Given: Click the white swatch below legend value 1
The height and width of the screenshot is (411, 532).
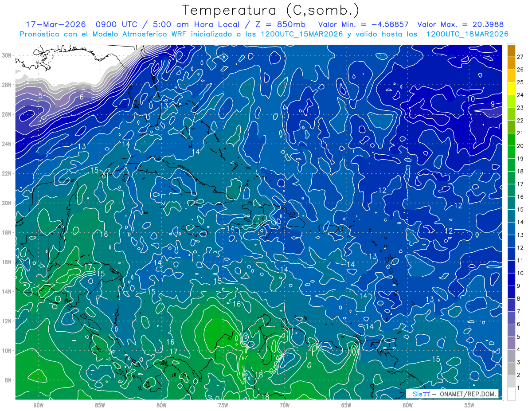Looking at the screenshot, I should pos(511,394).
